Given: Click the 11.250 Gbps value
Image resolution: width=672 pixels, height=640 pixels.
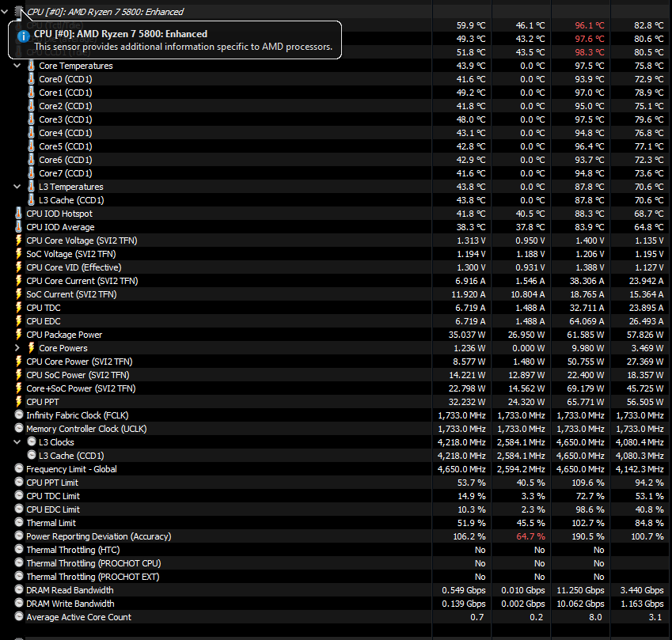Looking at the screenshot, I should tap(580, 590).
